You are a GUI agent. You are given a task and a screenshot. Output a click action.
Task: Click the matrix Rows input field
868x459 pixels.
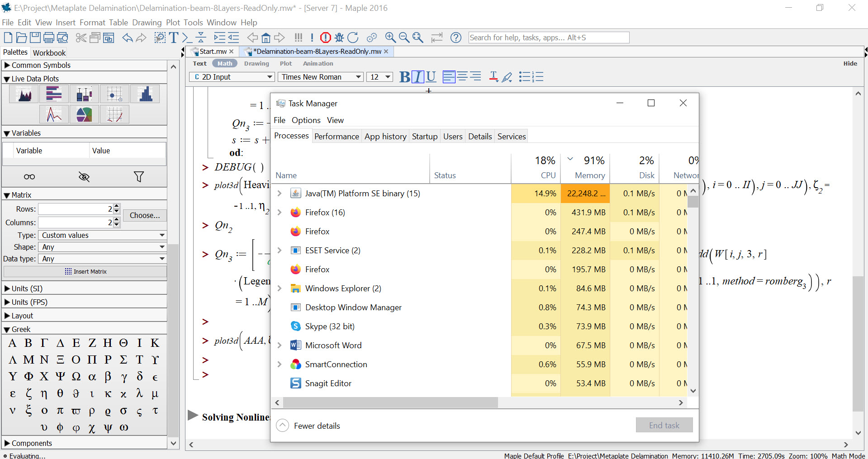tap(76, 209)
